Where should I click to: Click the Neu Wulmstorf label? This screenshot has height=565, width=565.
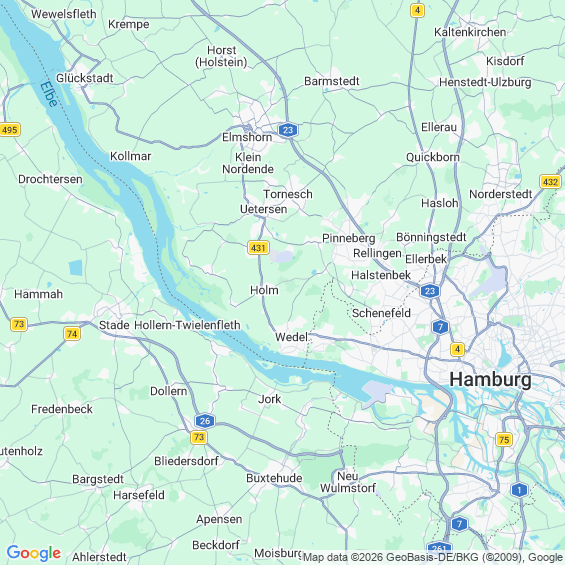348,482
